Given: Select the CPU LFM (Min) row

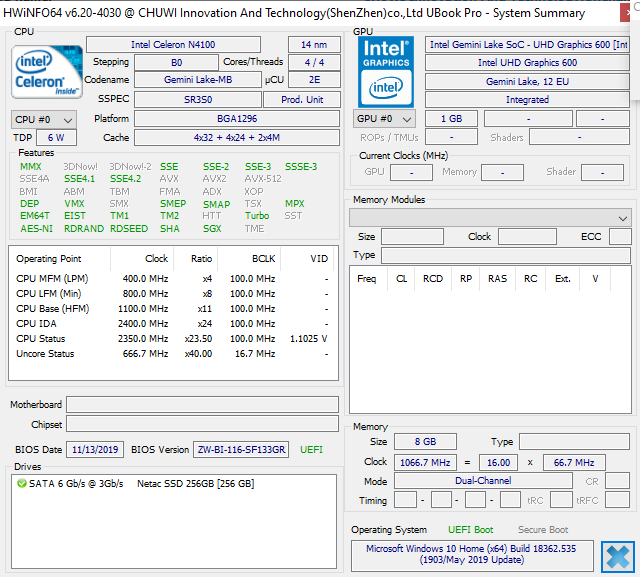Looking at the screenshot, I should pyautogui.click(x=173, y=294).
